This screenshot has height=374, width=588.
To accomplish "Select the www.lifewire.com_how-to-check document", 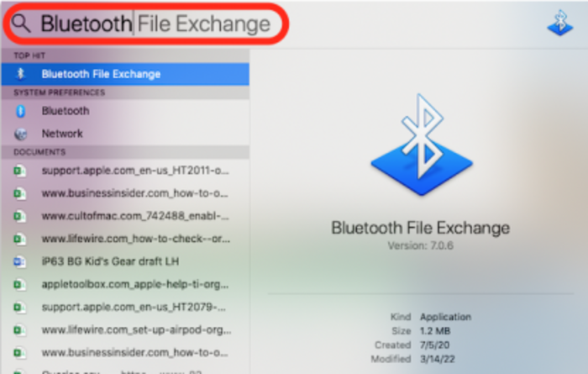I will 125,239.
